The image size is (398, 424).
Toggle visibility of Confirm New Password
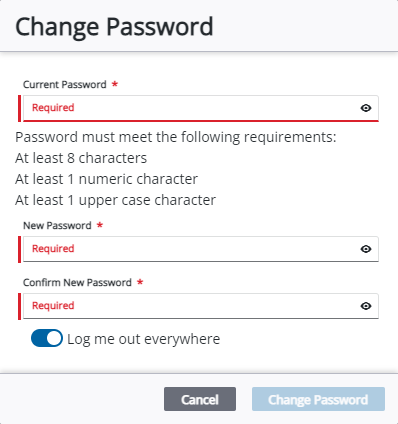tap(366, 306)
